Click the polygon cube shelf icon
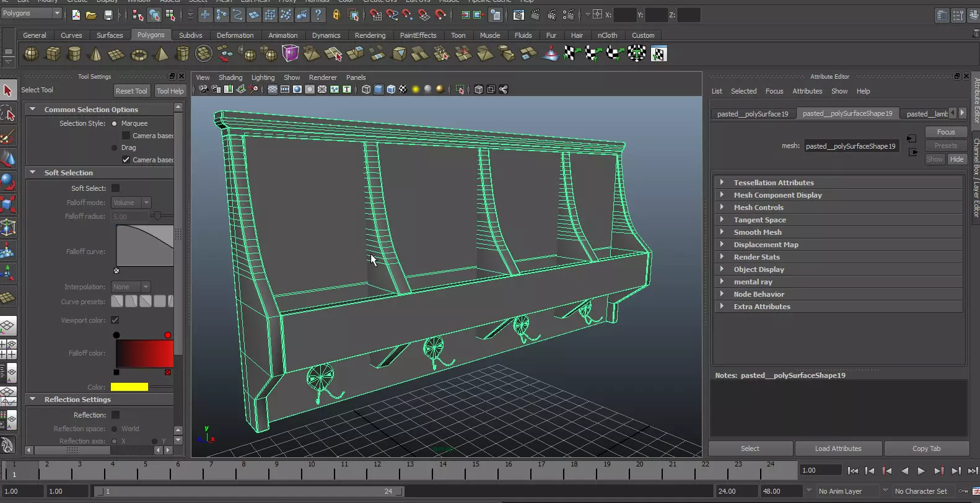 pos(53,55)
